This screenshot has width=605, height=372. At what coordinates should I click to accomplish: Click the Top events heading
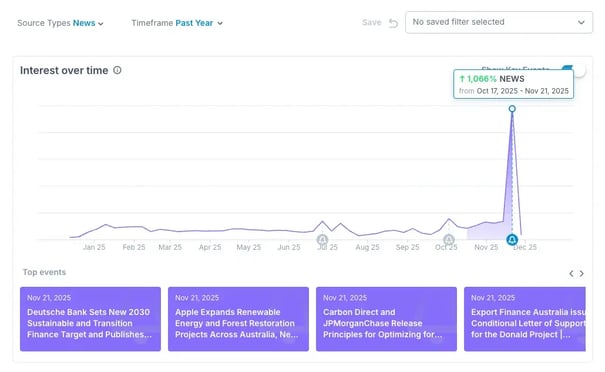click(44, 272)
